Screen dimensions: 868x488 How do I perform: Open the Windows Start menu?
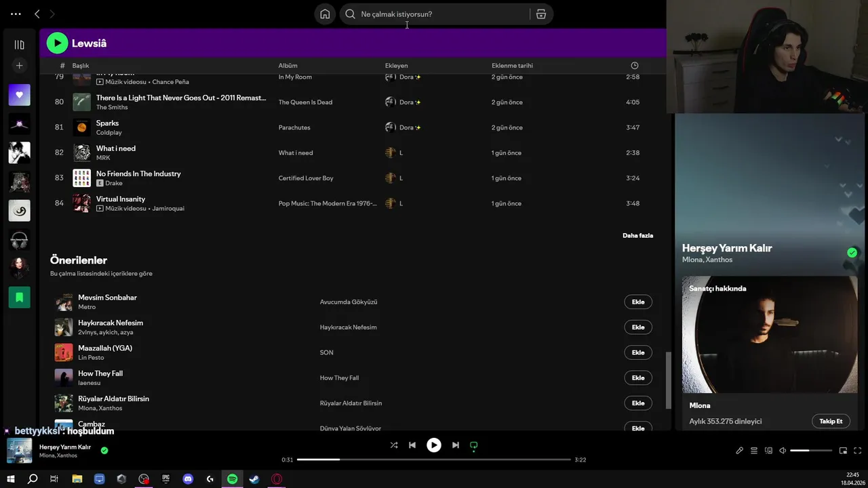(10, 479)
